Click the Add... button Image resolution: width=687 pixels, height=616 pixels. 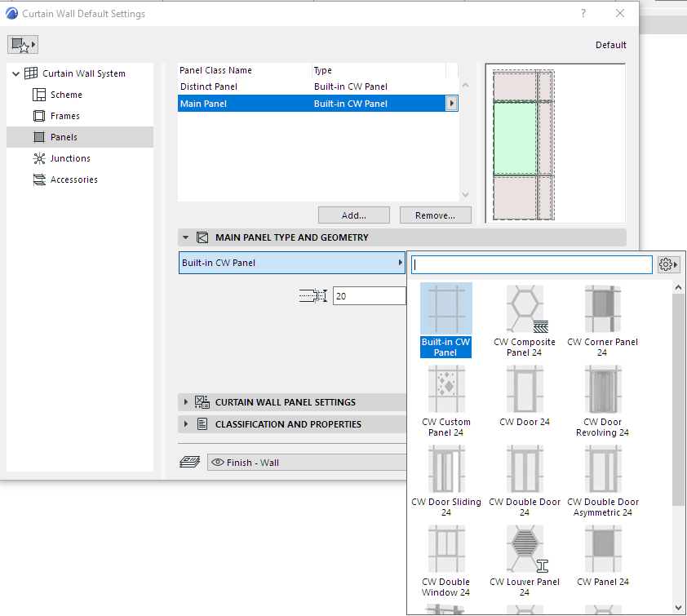pos(353,215)
